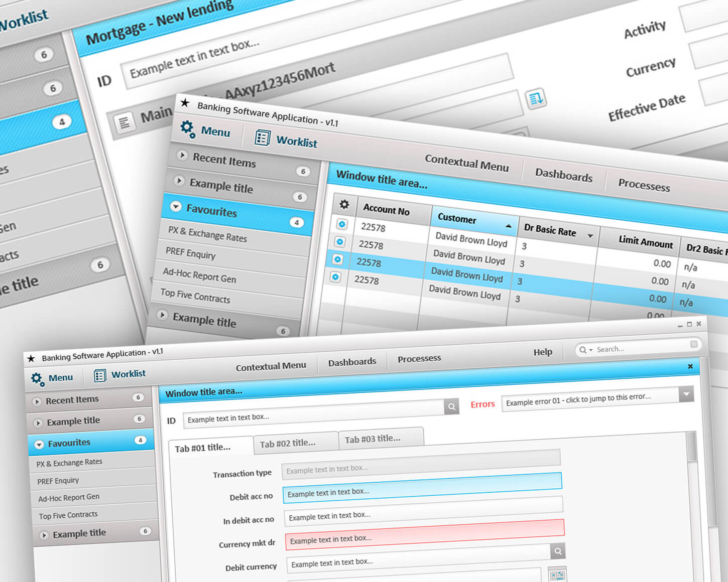Image resolution: width=728 pixels, height=582 pixels.
Task: Select the Account No column header
Action: [x=386, y=210]
